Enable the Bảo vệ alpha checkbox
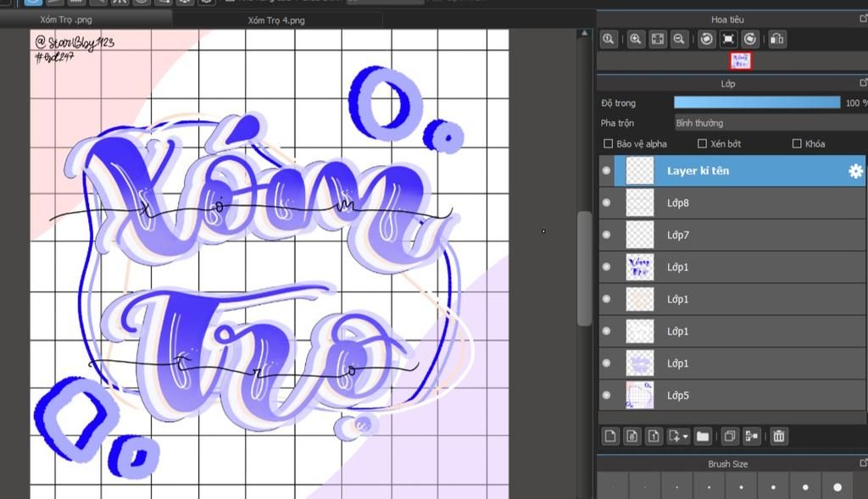868x499 pixels. [608, 144]
